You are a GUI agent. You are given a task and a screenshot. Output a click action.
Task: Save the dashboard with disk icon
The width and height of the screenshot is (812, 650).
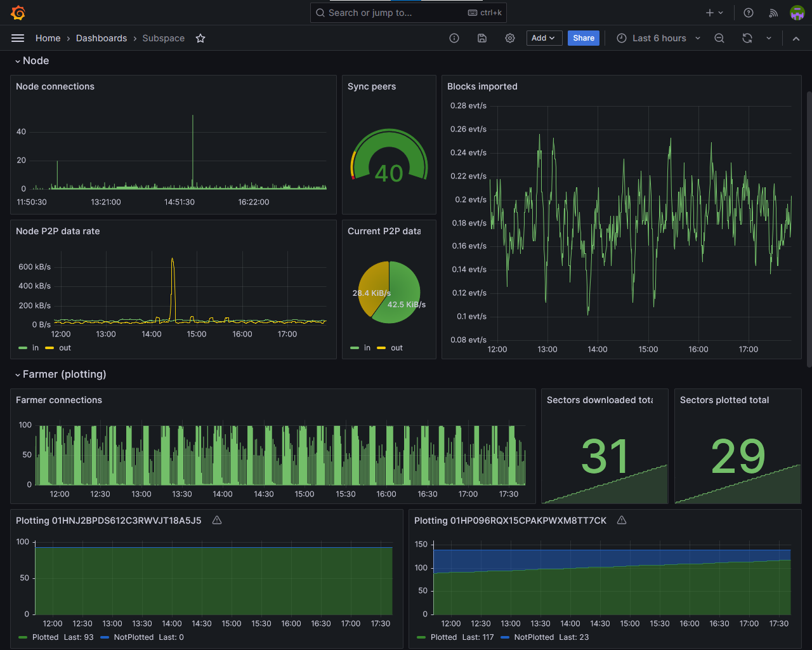coord(482,38)
